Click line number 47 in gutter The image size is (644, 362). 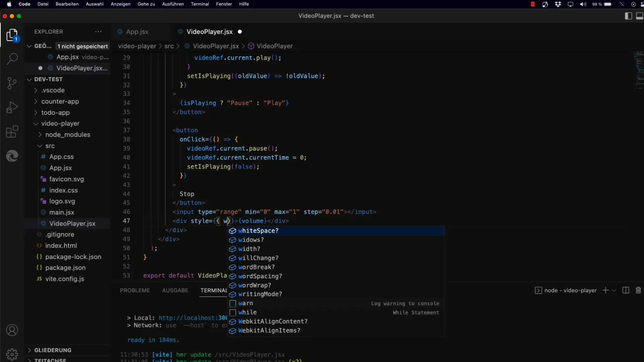click(126, 221)
